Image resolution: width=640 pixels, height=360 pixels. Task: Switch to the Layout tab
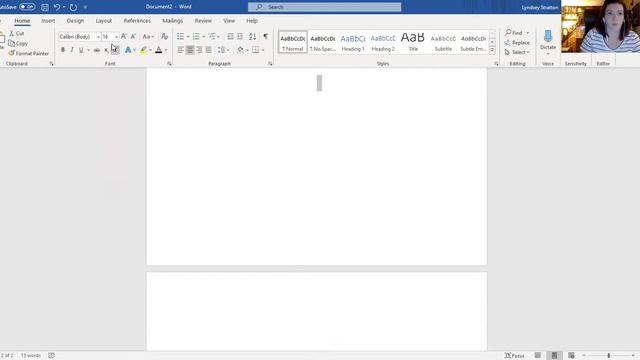click(104, 20)
